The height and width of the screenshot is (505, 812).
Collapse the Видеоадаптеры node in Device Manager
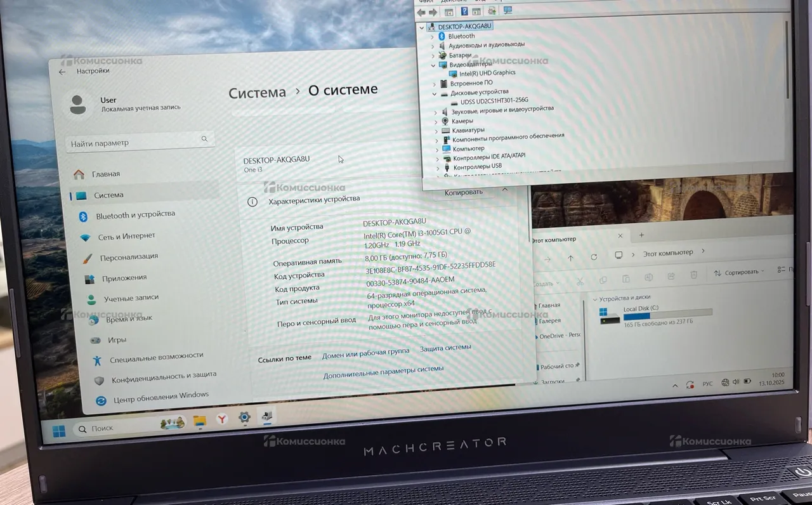tap(434, 65)
